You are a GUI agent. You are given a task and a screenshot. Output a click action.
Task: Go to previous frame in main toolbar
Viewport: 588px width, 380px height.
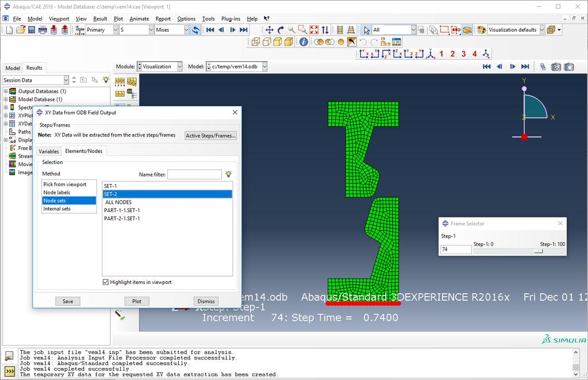[x=221, y=30]
